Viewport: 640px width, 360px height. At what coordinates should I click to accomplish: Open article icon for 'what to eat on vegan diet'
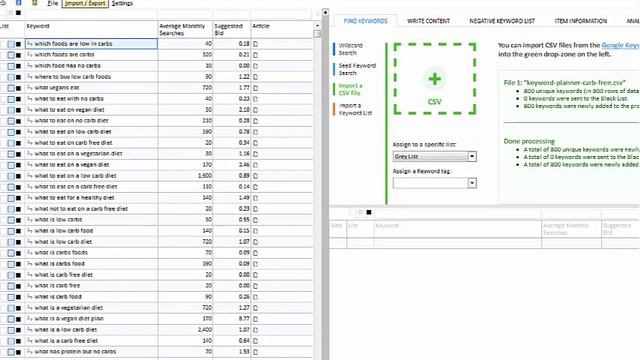[x=256, y=110]
